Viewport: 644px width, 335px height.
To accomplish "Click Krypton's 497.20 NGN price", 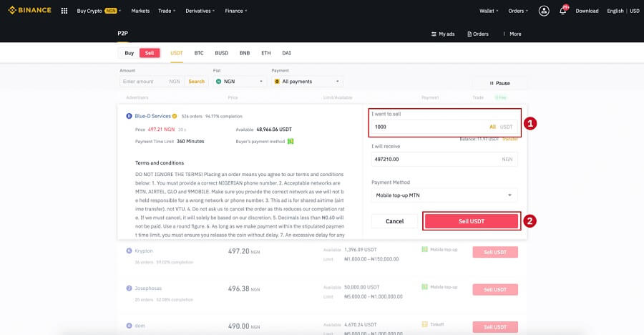I will tap(244, 251).
